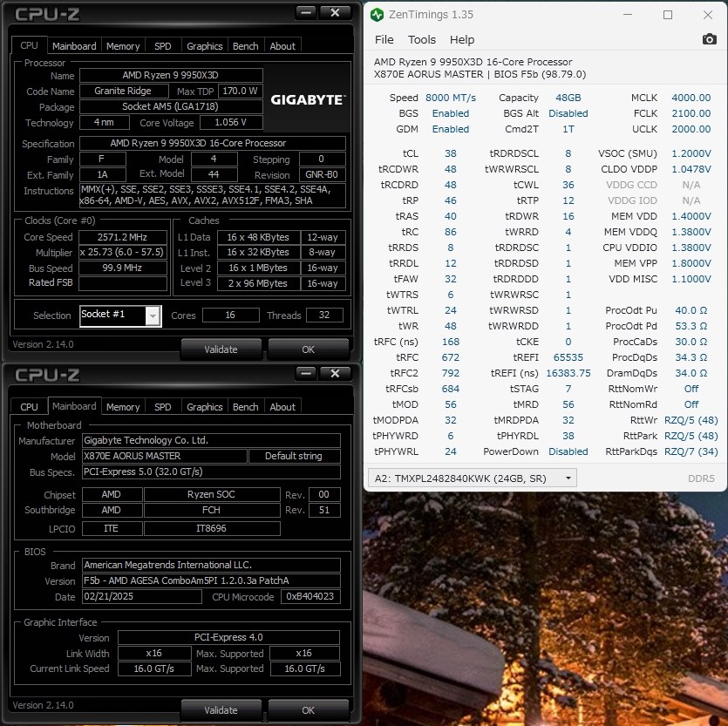Click the Core Speed value 2571.2 MHz
This screenshot has height=726, width=728.
tap(123, 237)
